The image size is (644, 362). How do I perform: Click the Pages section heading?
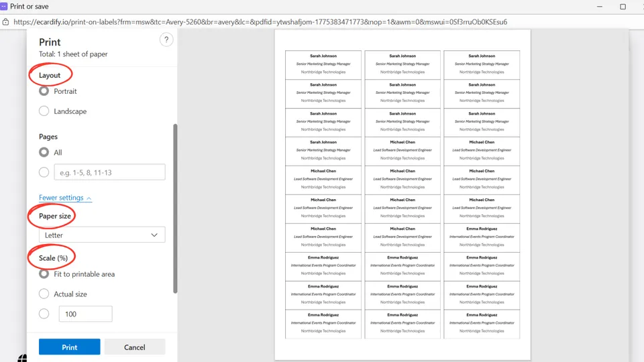click(x=48, y=137)
